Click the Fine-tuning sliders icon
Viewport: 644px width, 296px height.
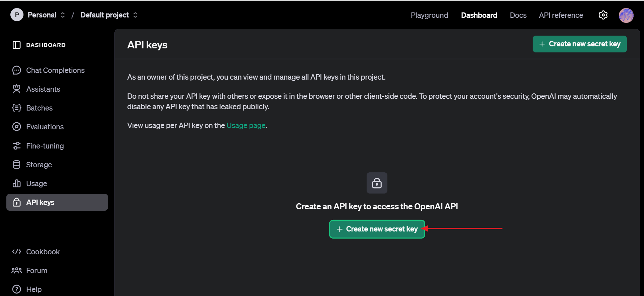(x=16, y=146)
